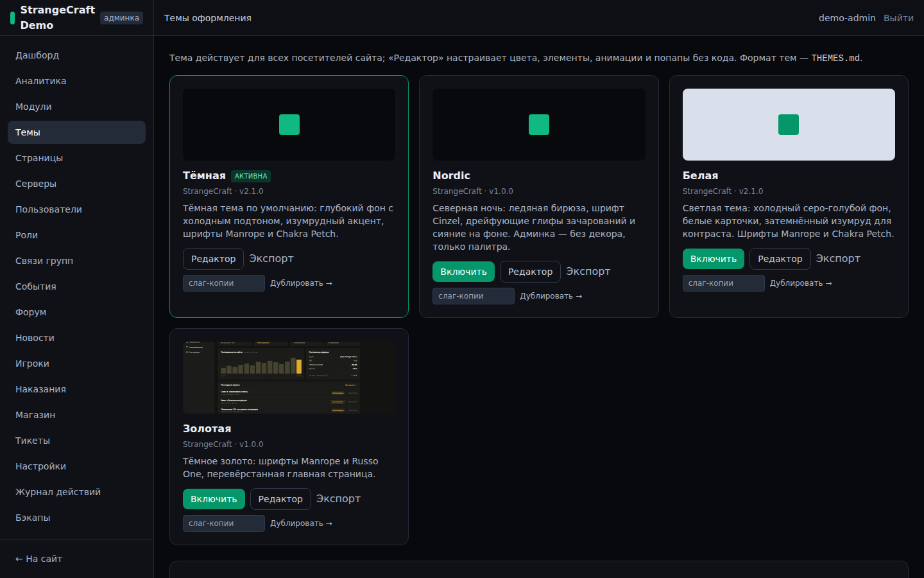
Task: Go to Модули in the sidebar
Action: [x=76, y=107]
